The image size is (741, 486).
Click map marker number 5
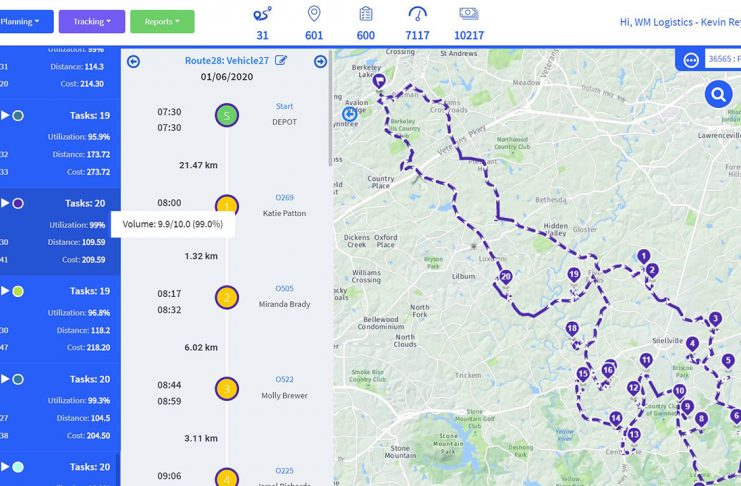coord(728,362)
